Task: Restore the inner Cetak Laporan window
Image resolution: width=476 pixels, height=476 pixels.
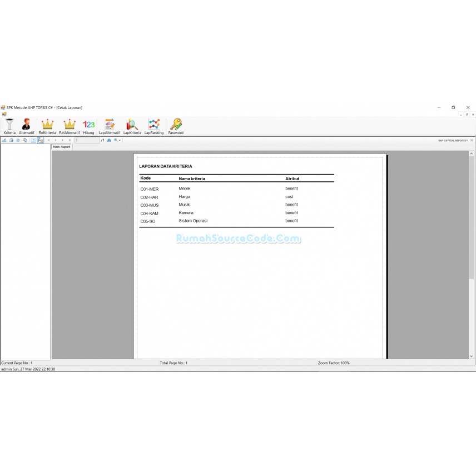Action: [x=467, y=115]
